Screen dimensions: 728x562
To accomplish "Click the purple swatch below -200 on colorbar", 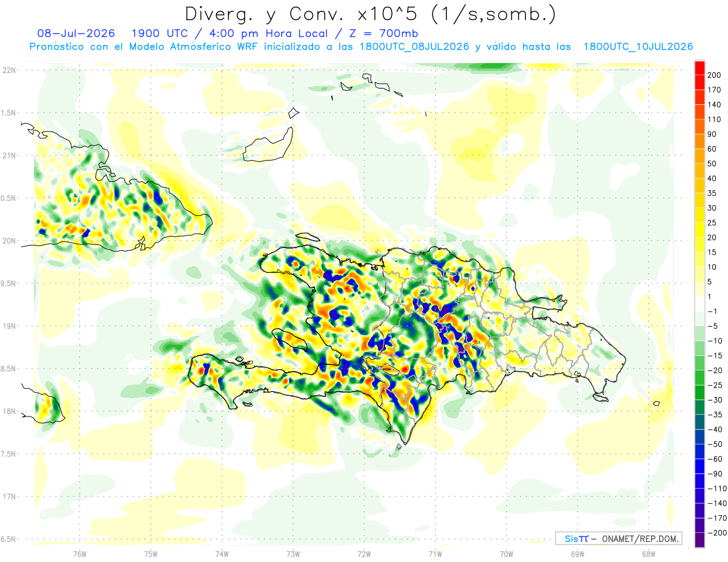I will 699,540.
